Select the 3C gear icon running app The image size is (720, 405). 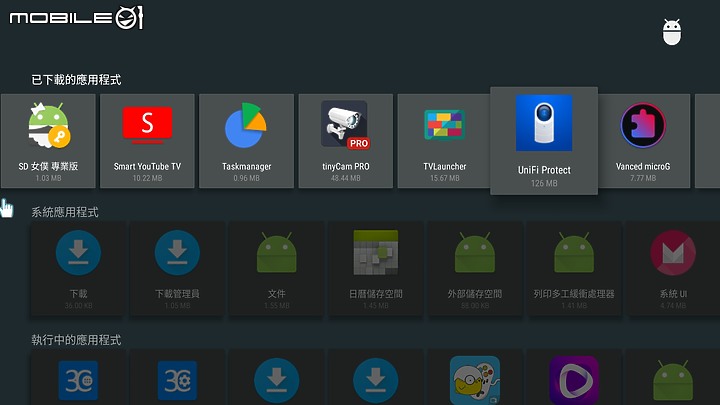tap(177, 377)
